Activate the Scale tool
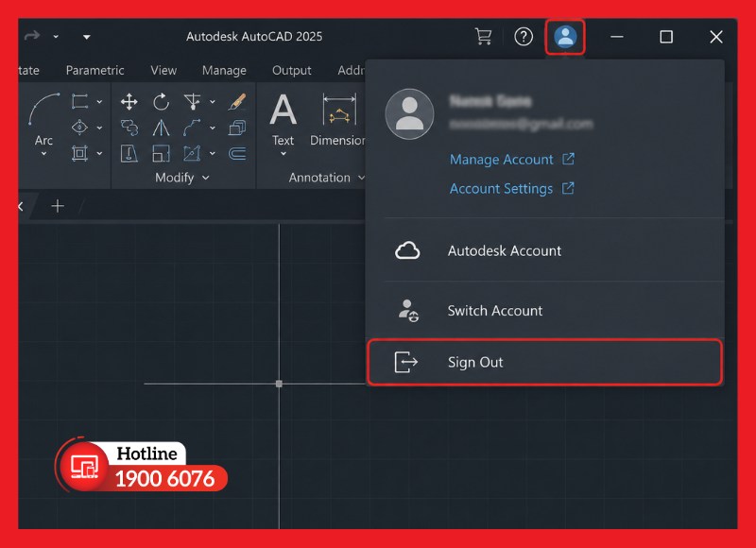The image size is (756, 548). coord(161,154)
